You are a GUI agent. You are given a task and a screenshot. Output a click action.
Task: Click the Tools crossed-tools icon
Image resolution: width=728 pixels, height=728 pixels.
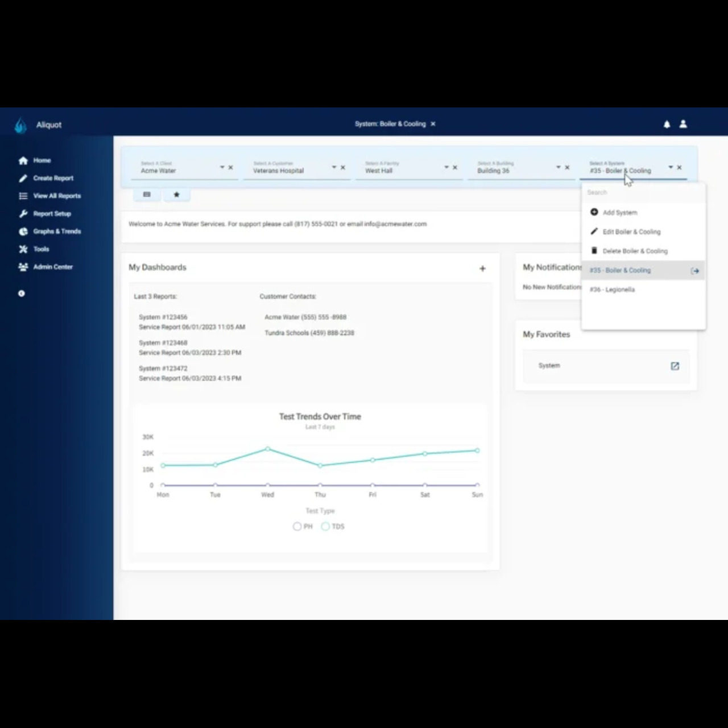[23, 249]
